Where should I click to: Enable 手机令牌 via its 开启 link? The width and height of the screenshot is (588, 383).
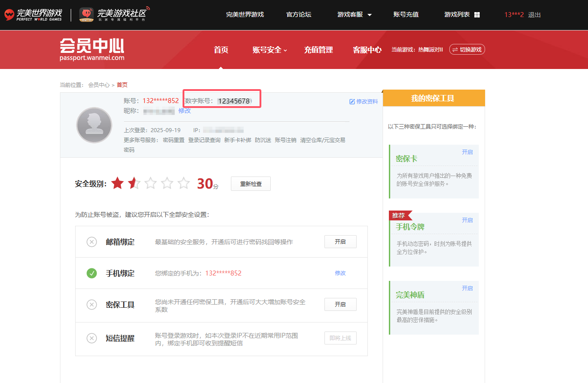coord(467,220)
